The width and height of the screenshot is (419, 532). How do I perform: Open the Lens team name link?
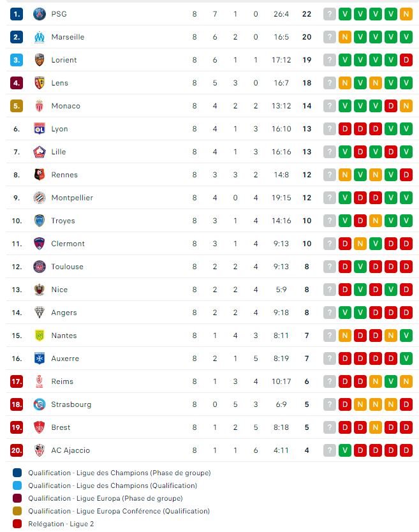(60, 83)
